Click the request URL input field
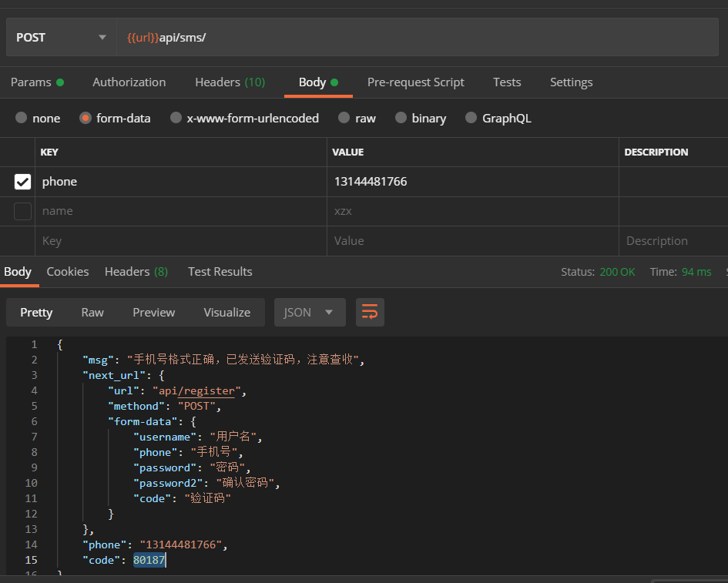Viewport: 728px width, 583px height. click(x=308, y=36)
